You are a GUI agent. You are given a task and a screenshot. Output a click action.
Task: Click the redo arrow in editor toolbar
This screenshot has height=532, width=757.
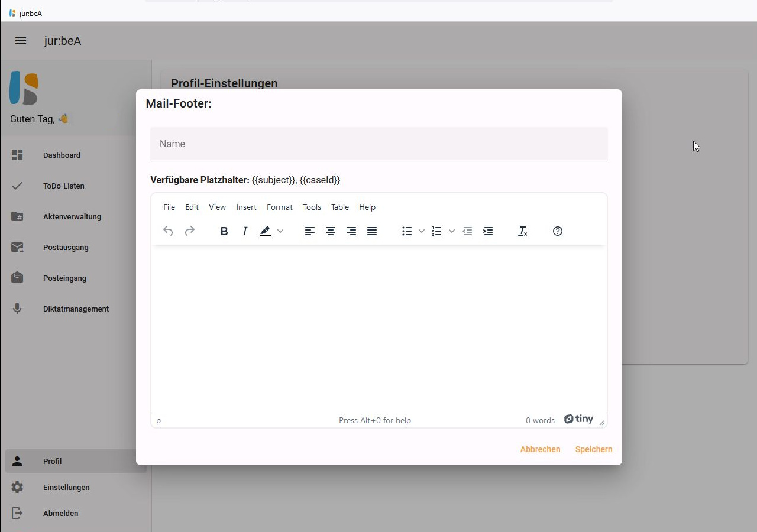[190, 231]
